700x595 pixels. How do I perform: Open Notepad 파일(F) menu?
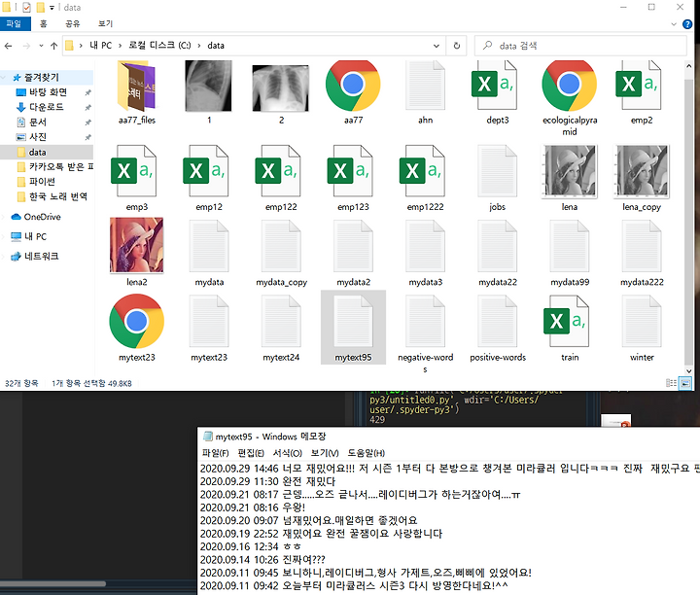(x=215, y=453)
